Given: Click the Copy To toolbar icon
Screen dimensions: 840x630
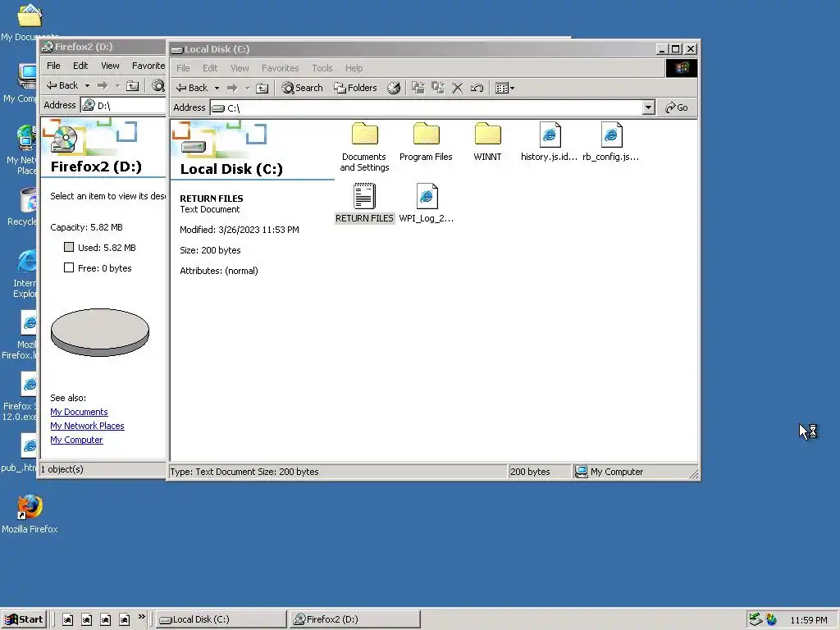Looking at the screenshot, I should tap(438, 88).
